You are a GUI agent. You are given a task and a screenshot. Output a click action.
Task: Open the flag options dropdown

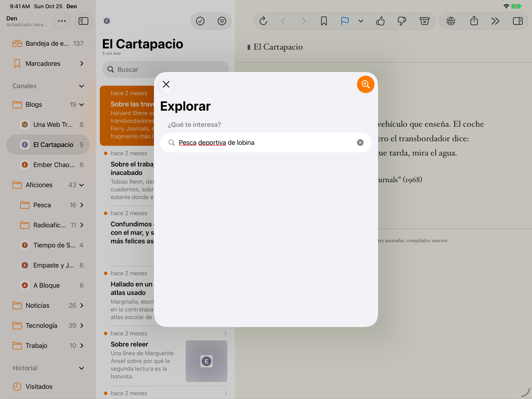tap(361, 21)
